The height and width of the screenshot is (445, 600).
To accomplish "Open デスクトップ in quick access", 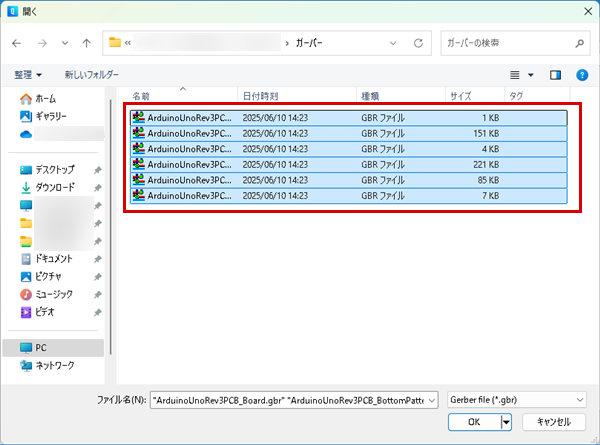I will [x=47, y=170].
